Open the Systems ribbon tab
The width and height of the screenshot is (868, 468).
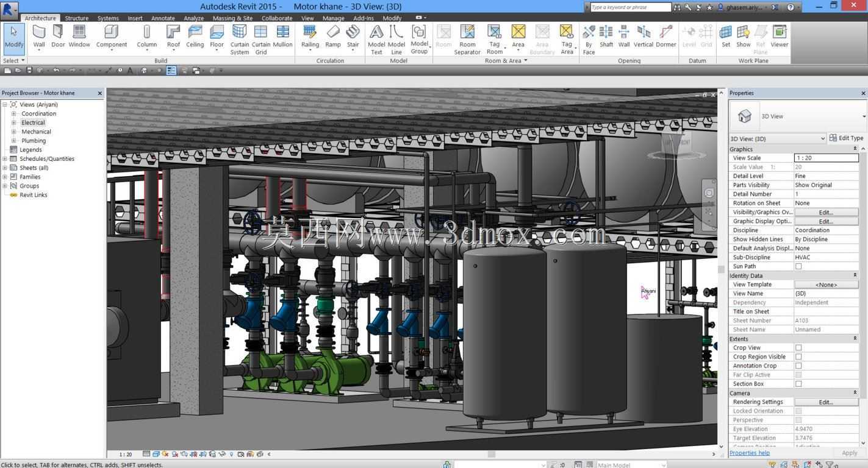tap(108, 18)
